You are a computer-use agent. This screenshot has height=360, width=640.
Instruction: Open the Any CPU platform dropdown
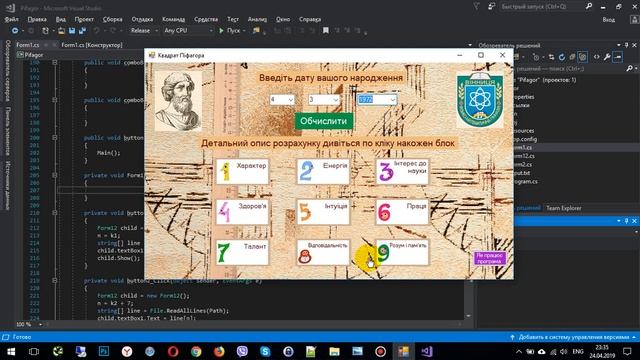[x=188, y=31]
